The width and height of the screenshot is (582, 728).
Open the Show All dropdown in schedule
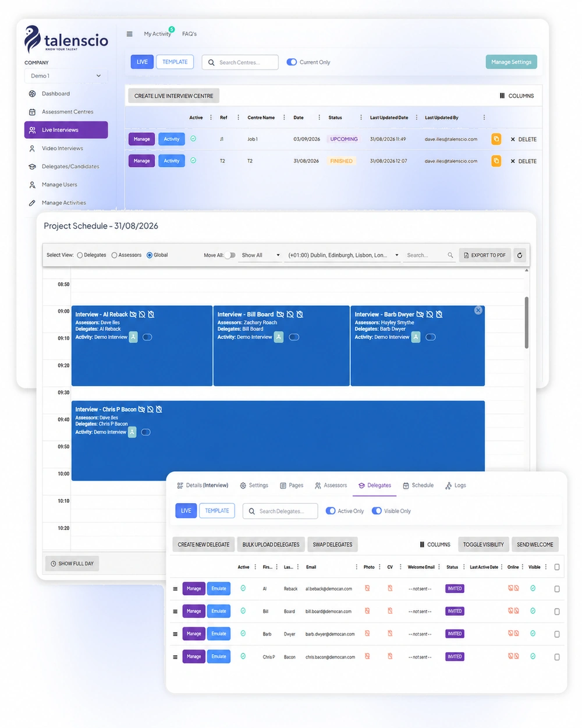(x=261, y=255)
